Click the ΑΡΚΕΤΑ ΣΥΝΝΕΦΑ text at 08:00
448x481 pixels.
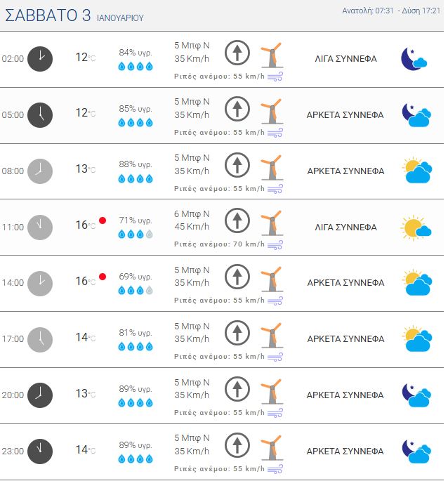[x=345, y=171]
